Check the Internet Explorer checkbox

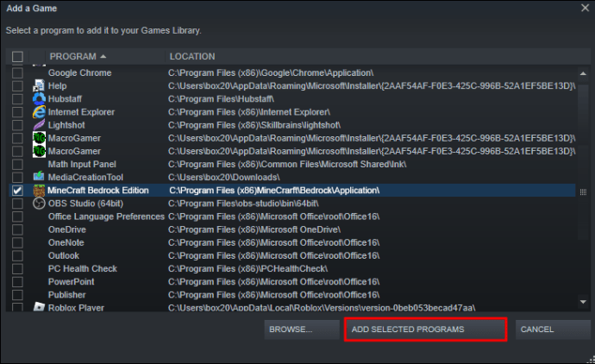click(x=17, y=112)
